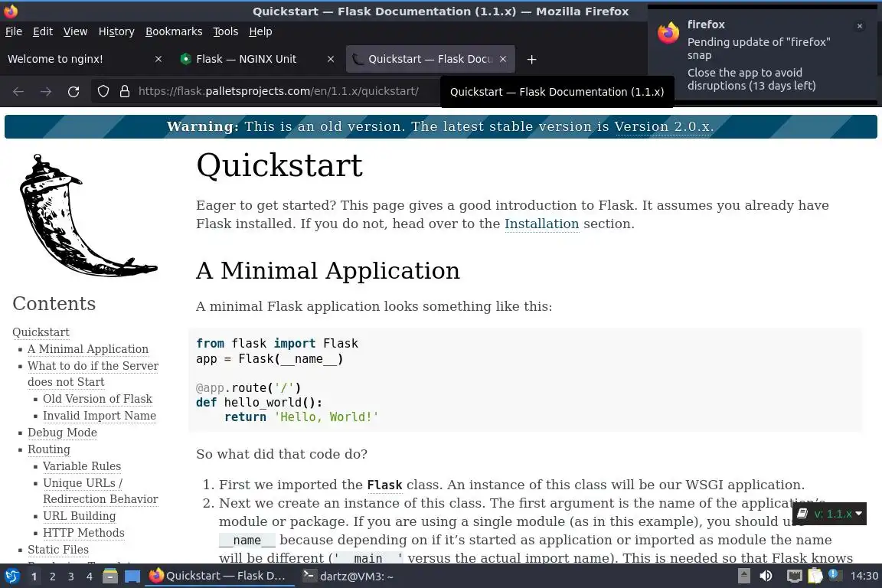Switch to workspace 4 in the taskbar

tap(90, 577)
